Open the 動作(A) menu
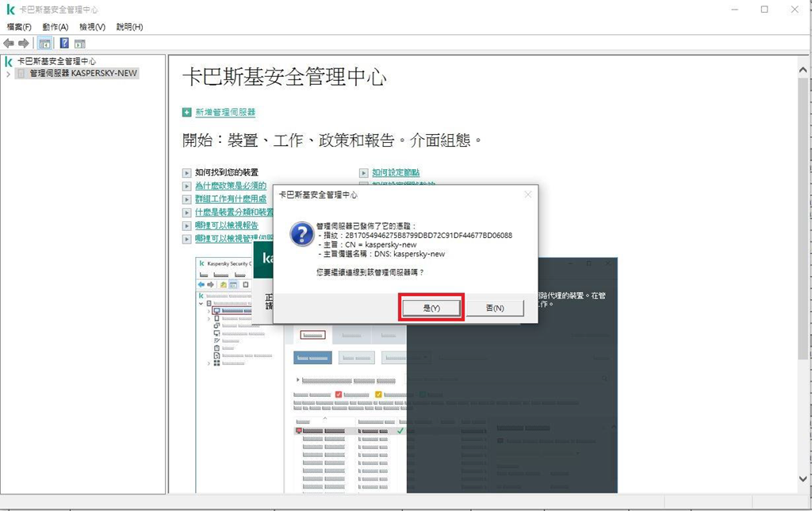This screenshot has height=511, width=812. point(56,27)
